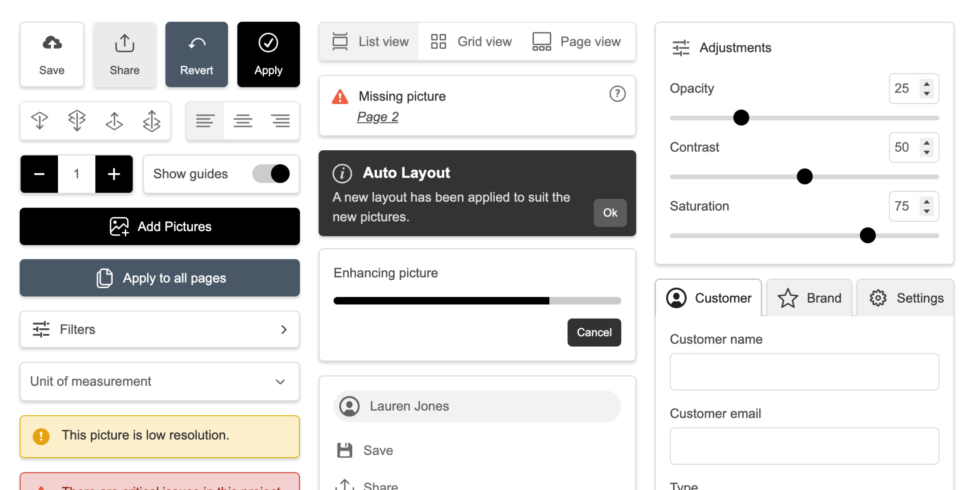Click the fourth flip arrow icon

[x=151, y=121]
